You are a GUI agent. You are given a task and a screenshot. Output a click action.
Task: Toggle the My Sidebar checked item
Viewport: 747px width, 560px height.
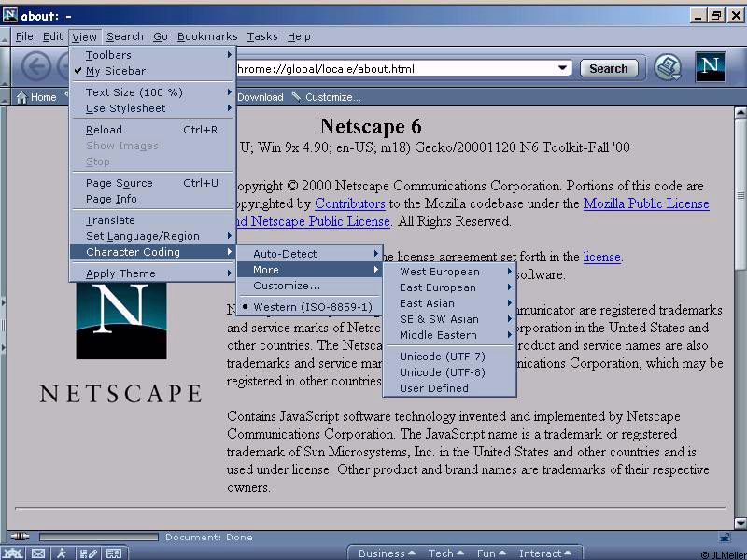click(152, 71)
